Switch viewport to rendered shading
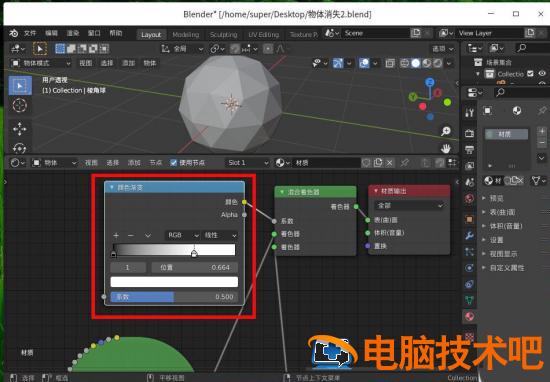Viewport: 550px width, 382px height. pos(438,63)
